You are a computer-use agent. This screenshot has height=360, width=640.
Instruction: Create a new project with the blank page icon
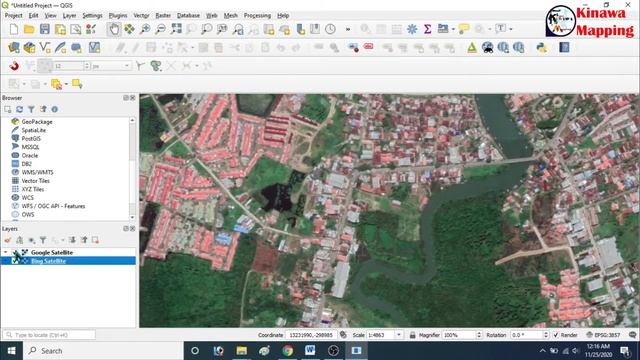point(14,29)
